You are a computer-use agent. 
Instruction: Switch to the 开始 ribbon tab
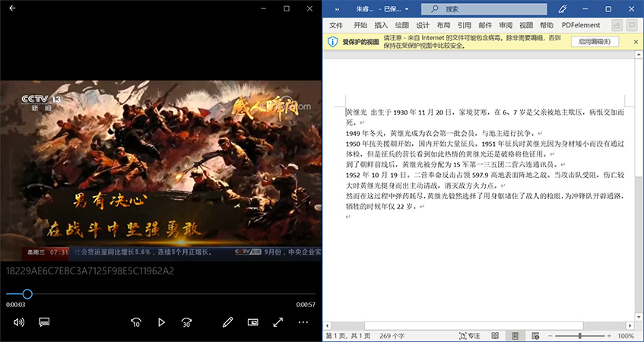360,25
